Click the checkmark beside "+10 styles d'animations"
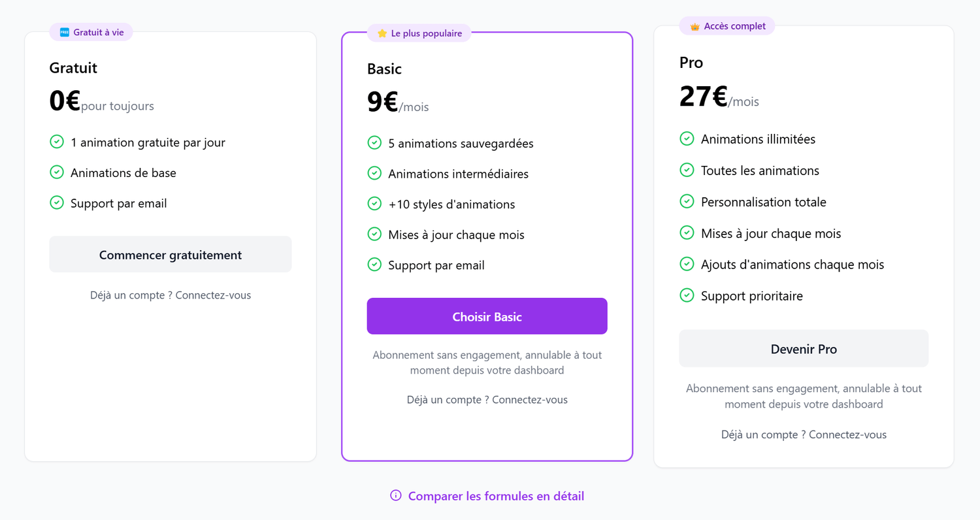 pyautogui.click(x=374, y=204)
